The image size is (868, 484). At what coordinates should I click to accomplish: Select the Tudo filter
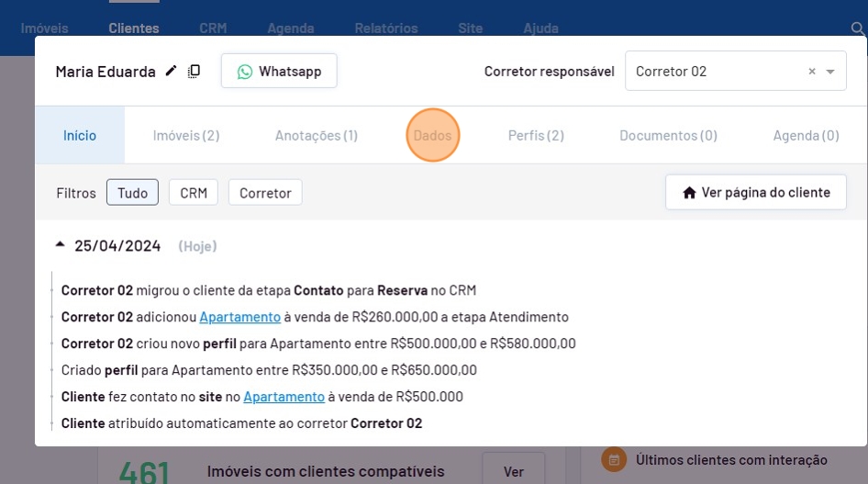132,193
